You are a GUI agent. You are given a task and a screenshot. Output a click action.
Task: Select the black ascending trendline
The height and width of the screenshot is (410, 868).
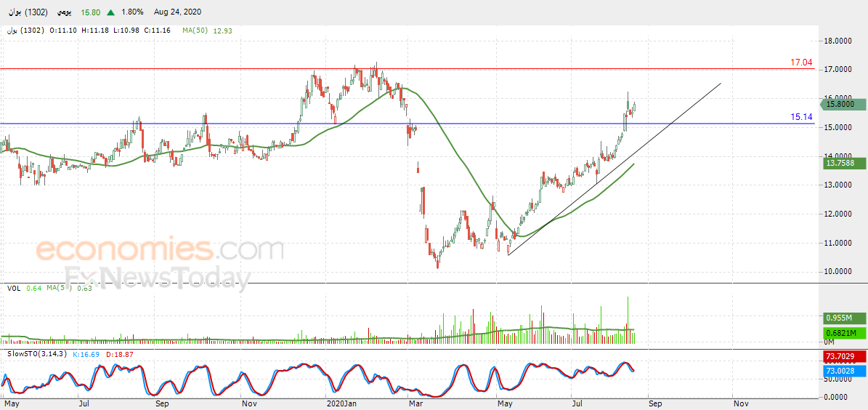click(615, 169)
